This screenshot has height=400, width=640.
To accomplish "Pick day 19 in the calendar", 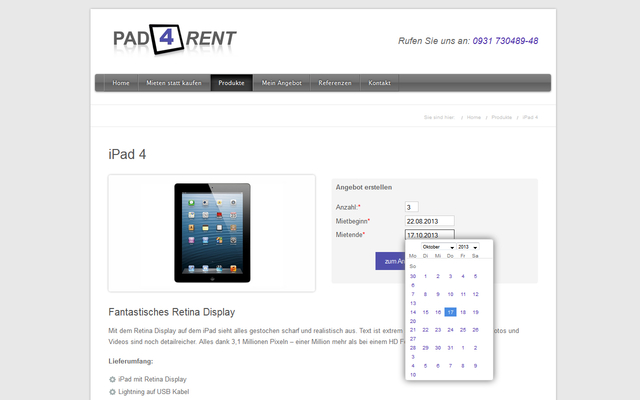I will tap(476, 312).
